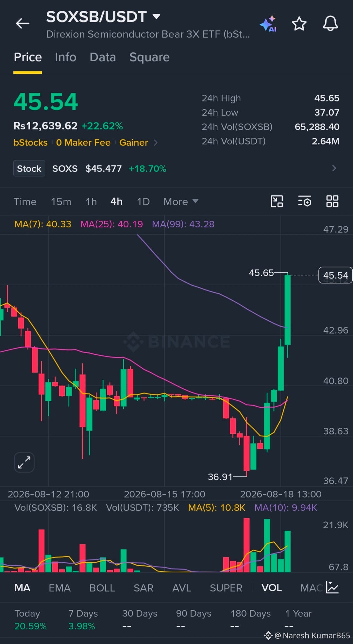Select the 4h interval
353x644 pixels.
pos(116,201)
